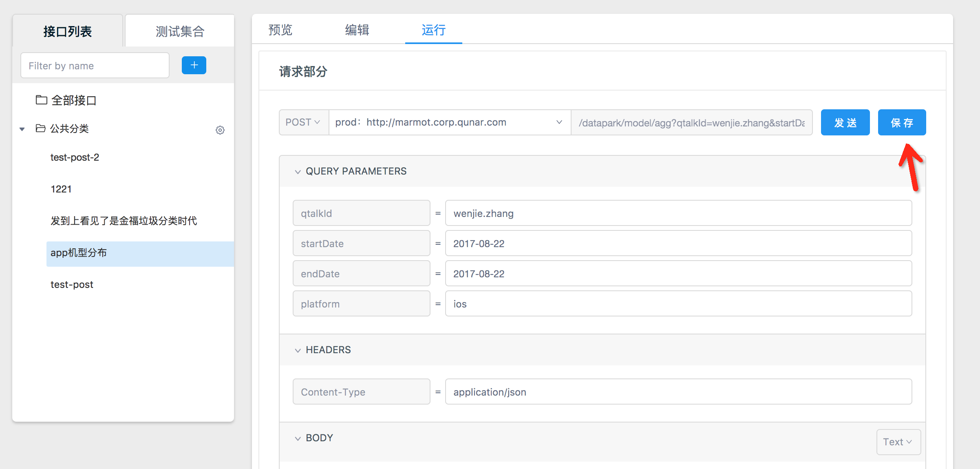Screen dimensions: 980x469
Task: Click the 公共分类 folder icon
Action: [40, 128]
